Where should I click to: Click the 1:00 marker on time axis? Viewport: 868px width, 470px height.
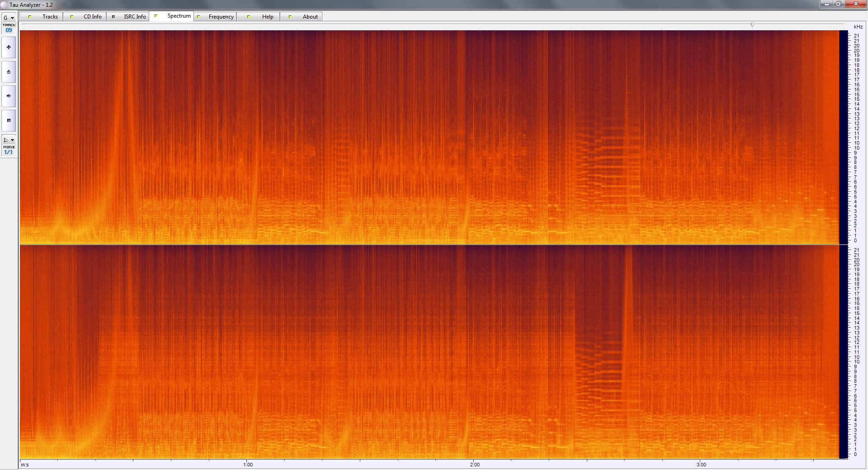coord(248,465)
